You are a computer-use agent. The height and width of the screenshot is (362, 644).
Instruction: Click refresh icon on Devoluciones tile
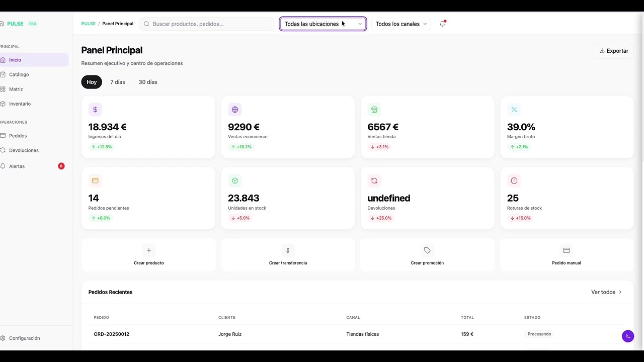(x=374, y=180)
